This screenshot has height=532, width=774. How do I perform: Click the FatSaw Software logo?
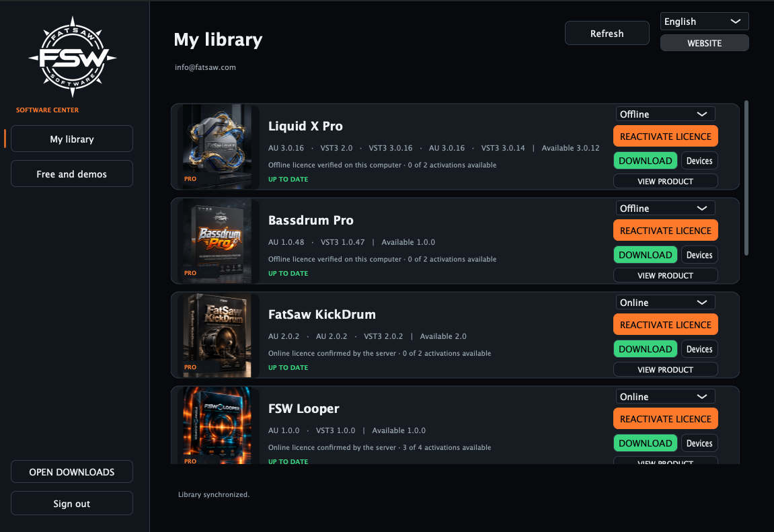click(73, 57)
